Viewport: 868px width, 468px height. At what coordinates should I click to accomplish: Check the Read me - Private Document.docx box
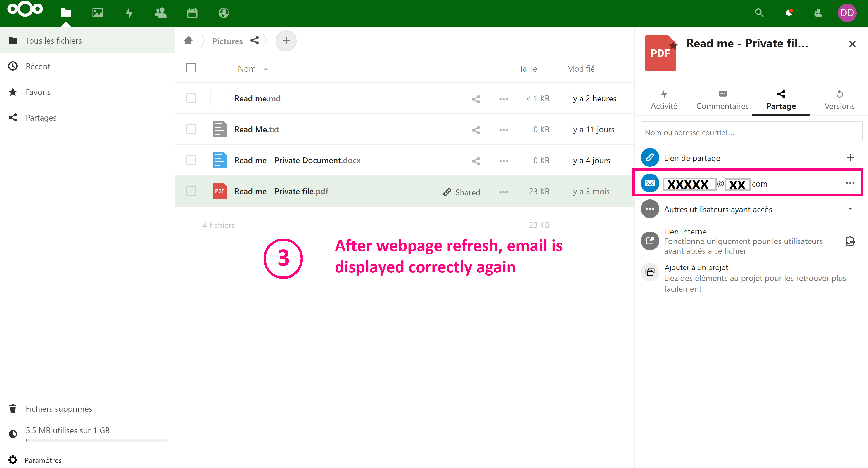tap(191, 160)
